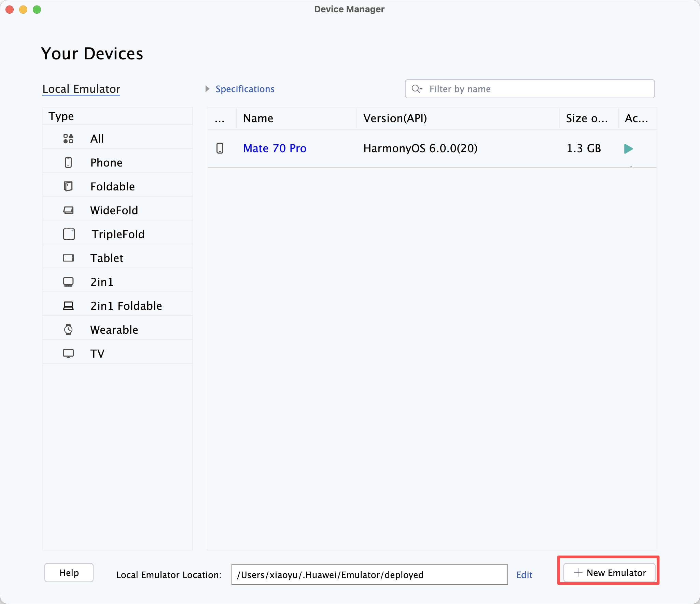The width and height of the screenshot is (700, 604).
Task: Filter devices by Phone type
Action: (x=106, y=162)
